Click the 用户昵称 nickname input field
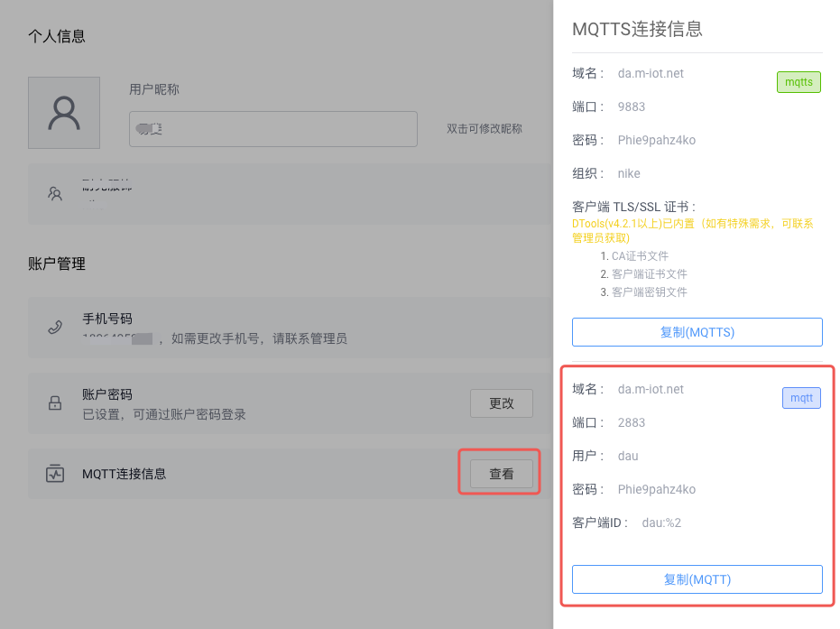Viewport: 840px width, 629px height. 272,129
